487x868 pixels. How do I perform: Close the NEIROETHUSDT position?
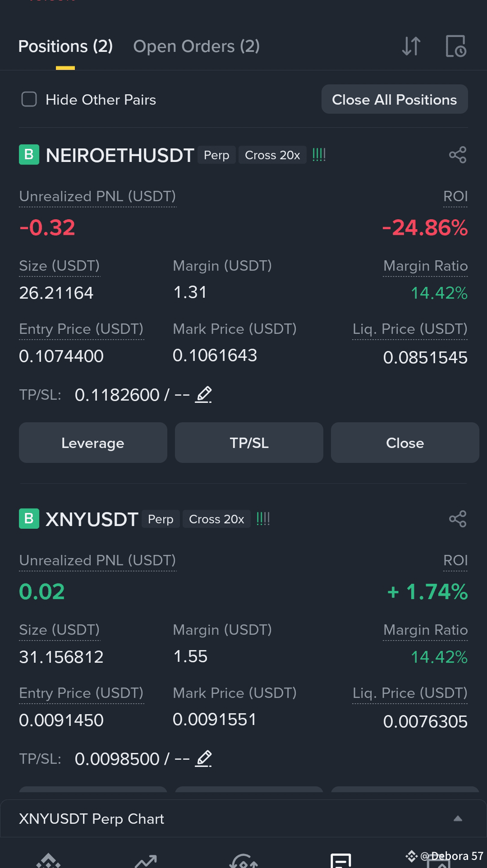click(405, 443)
